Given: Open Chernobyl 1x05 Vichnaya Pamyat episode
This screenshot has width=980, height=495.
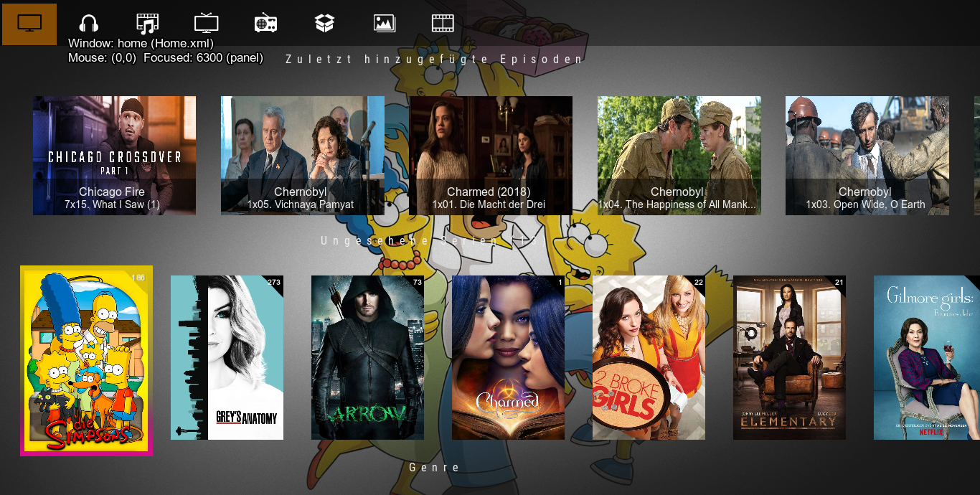Looking at the screenshot, I should 302,156.
